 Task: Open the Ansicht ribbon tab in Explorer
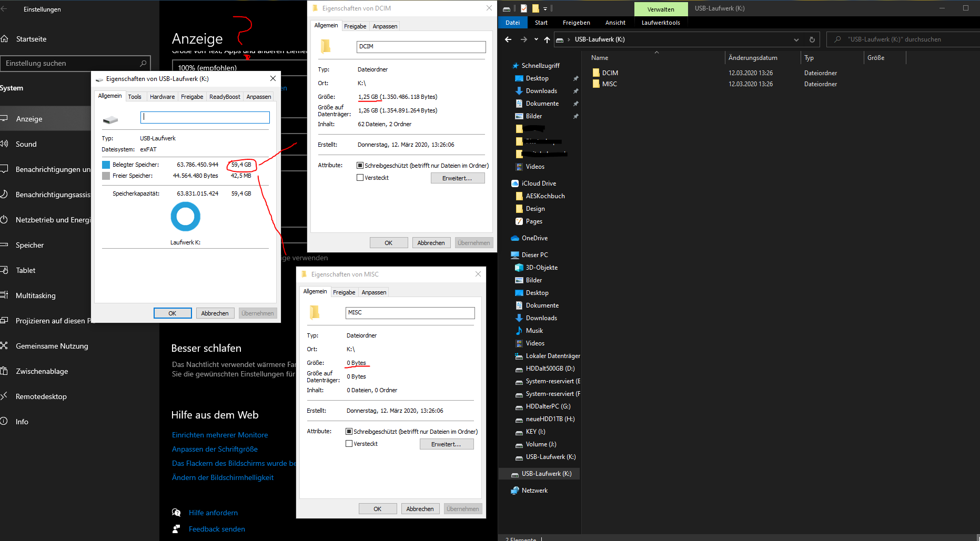615,23
